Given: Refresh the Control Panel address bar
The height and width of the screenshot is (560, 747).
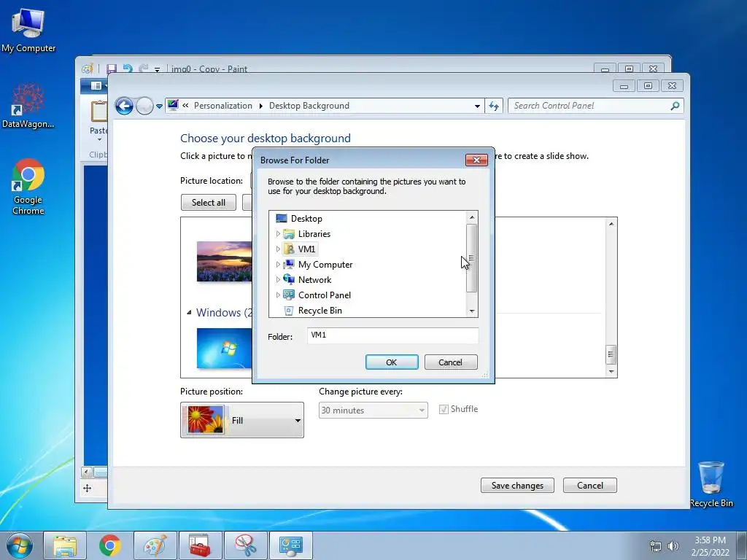Looking at the screenshot, I should 494,106.
